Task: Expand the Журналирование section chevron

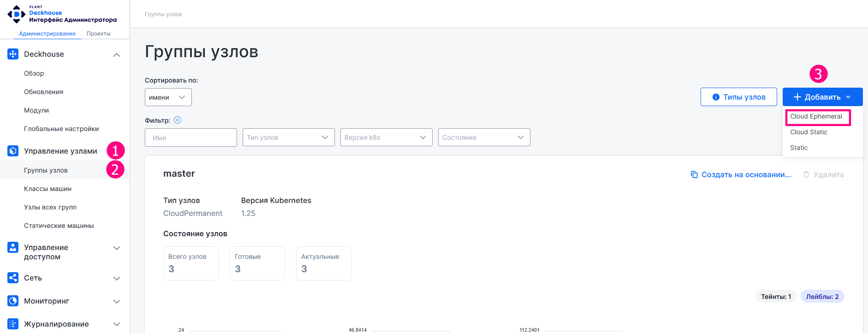Action: click(x=117, y=325)
